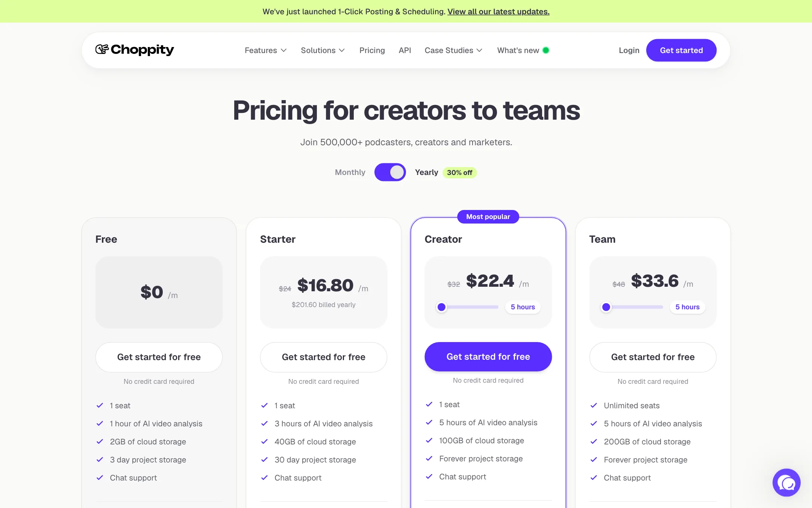Viewport: 812px width, 508px height.
Task: Click 40GB of cloud storage text
Action: 315,442
